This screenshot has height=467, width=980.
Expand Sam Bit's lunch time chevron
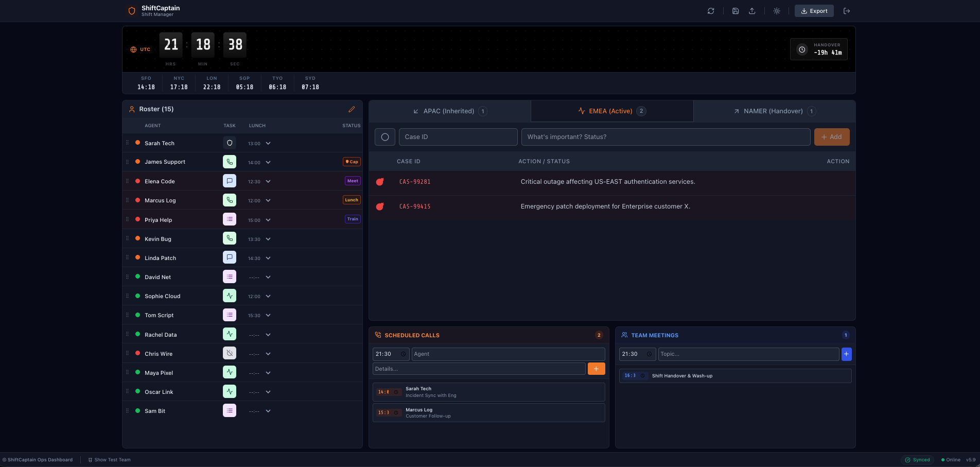[x=268, y=411]
